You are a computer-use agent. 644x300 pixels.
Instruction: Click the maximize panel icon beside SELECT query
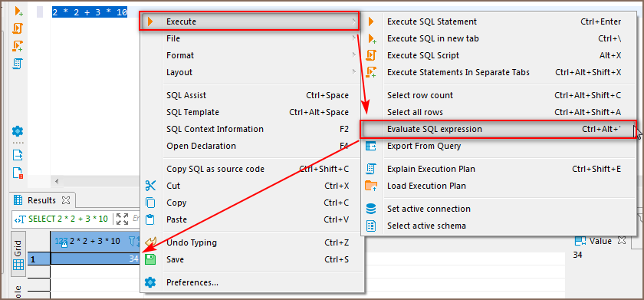pos(122,219)
